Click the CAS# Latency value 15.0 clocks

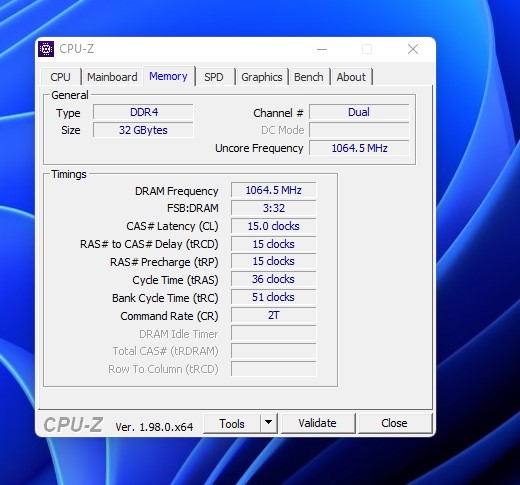(274, 226)
